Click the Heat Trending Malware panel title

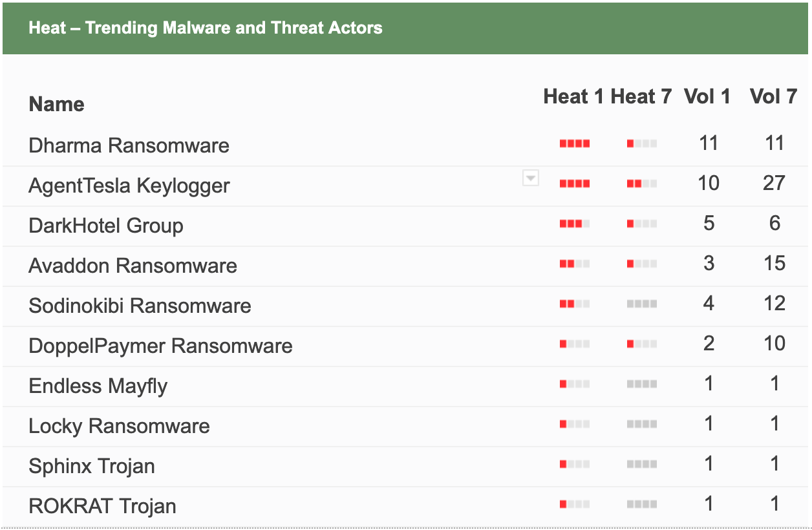206,28
